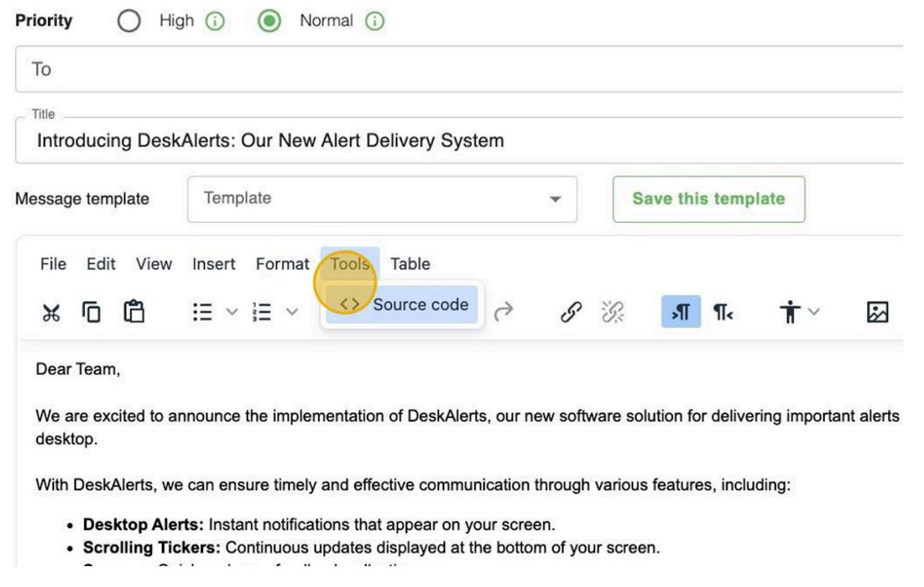The width and height of the screenshot is (924, 587).
Task: Open the Message template dropdown
Action: click(381, 199)
